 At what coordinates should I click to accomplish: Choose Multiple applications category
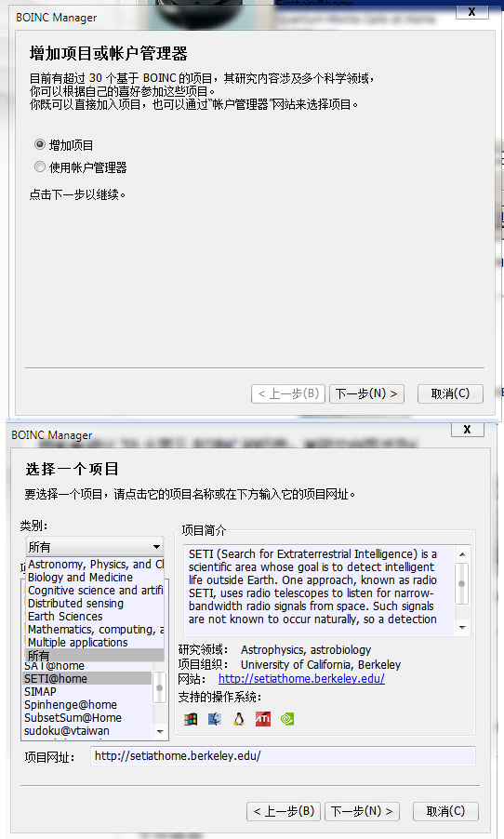pos(95,642)
